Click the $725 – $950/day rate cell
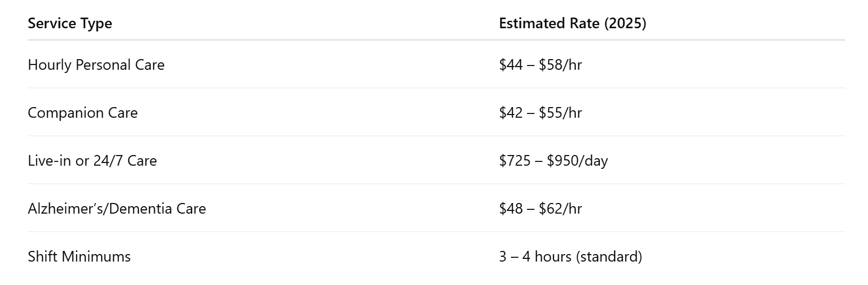Viewport: 868px width, 285px height. coord(553,160)
